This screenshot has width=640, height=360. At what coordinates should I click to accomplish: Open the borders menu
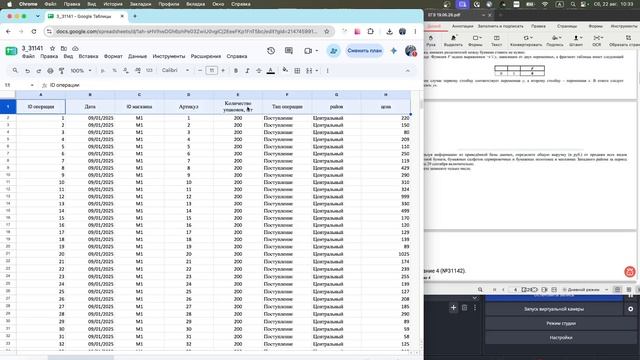pyautogui.click(x=297, y=71)
